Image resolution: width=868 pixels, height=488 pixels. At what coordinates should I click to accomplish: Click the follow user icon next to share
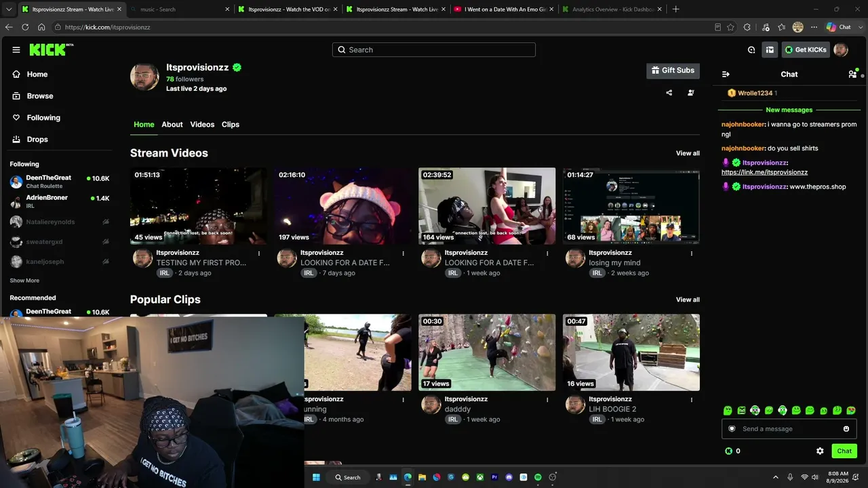[691, 93]
